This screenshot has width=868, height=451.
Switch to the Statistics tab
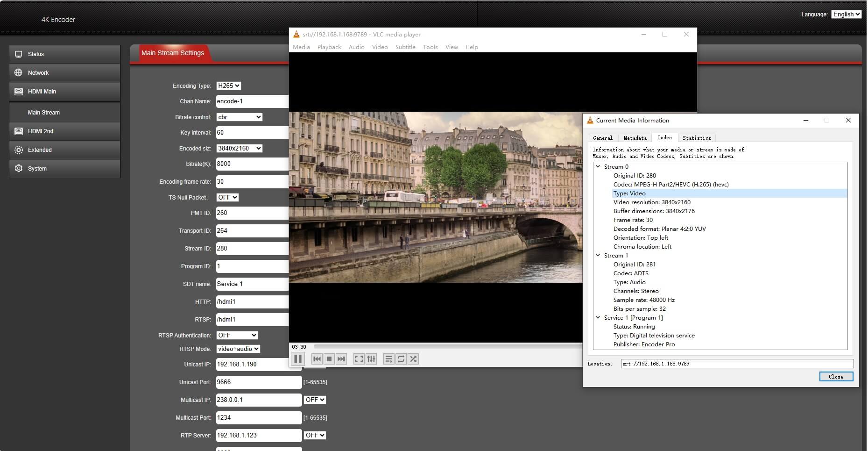click(x=696, y=138)
